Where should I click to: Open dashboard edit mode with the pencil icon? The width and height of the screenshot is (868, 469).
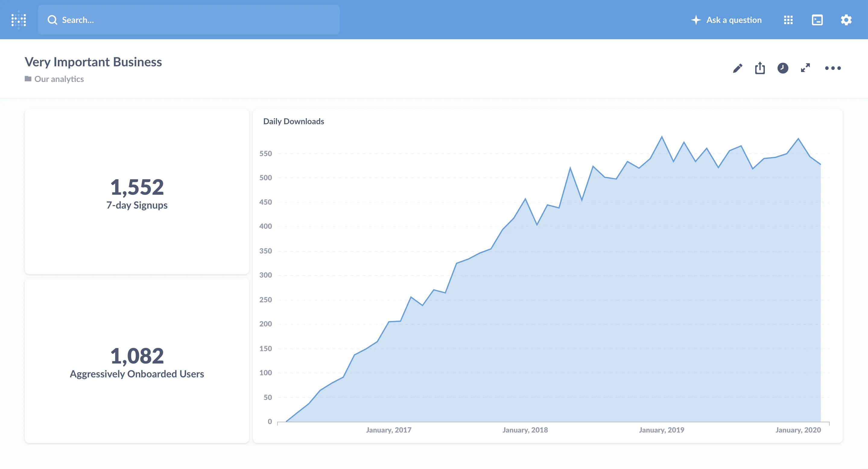click(737, 68)
